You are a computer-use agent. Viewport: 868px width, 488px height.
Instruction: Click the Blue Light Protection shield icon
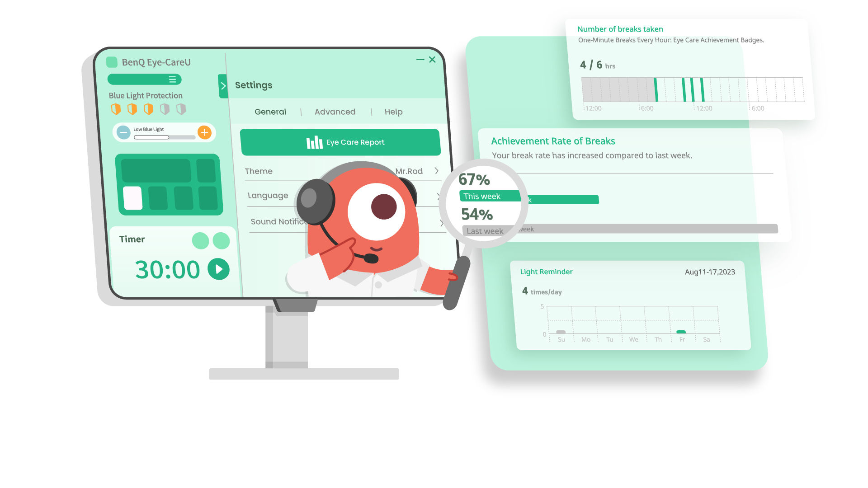(x=118, y=108)
